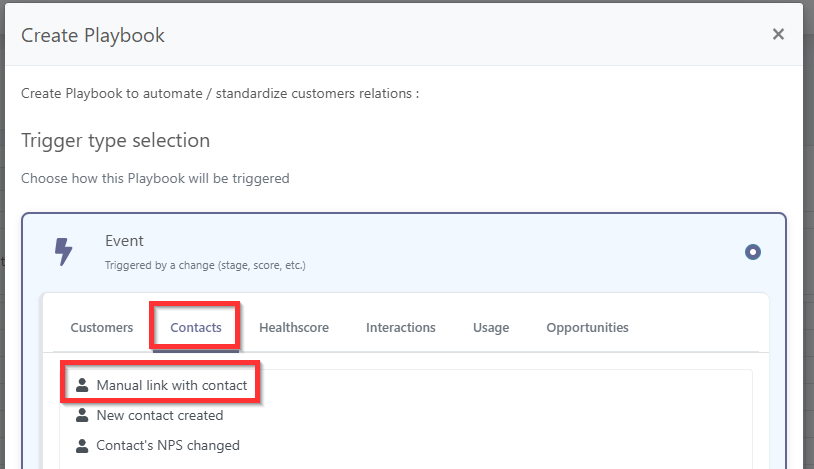Select the Event trigger radio button
This screenshot has height=469, width=814.
[752, 252]
